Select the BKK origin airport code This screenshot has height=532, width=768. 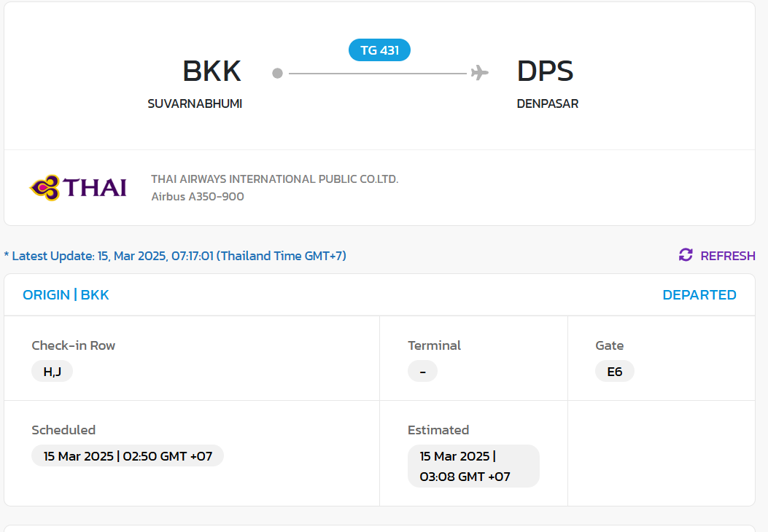click(212, 71)
